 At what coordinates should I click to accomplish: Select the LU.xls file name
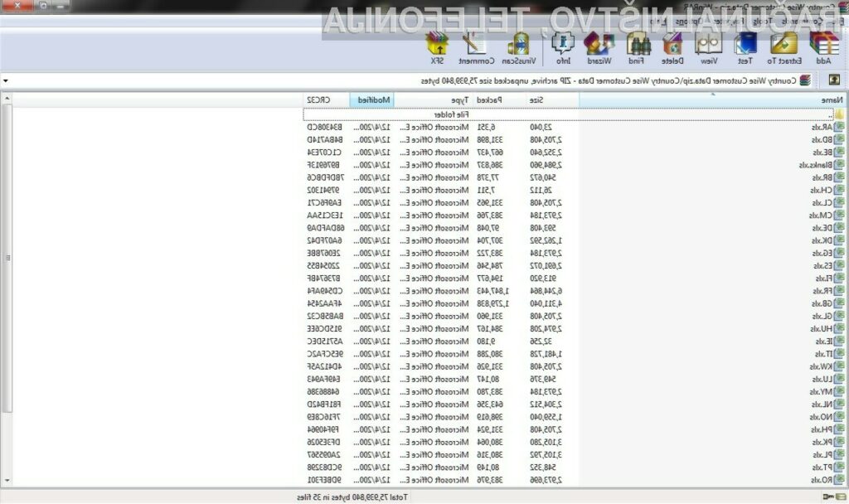822,379
